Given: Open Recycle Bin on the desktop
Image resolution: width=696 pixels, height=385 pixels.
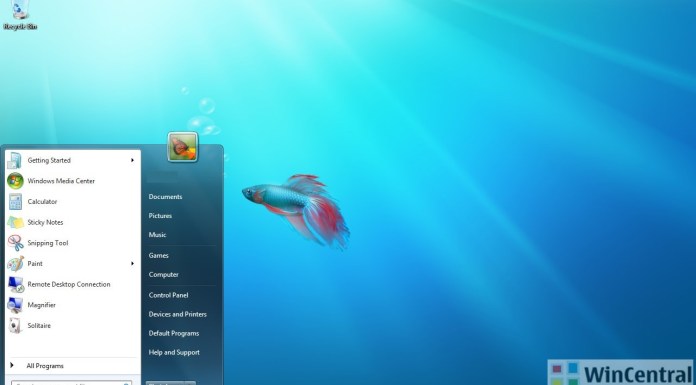Looking at the screenshot, I should (x=20, y=15).
